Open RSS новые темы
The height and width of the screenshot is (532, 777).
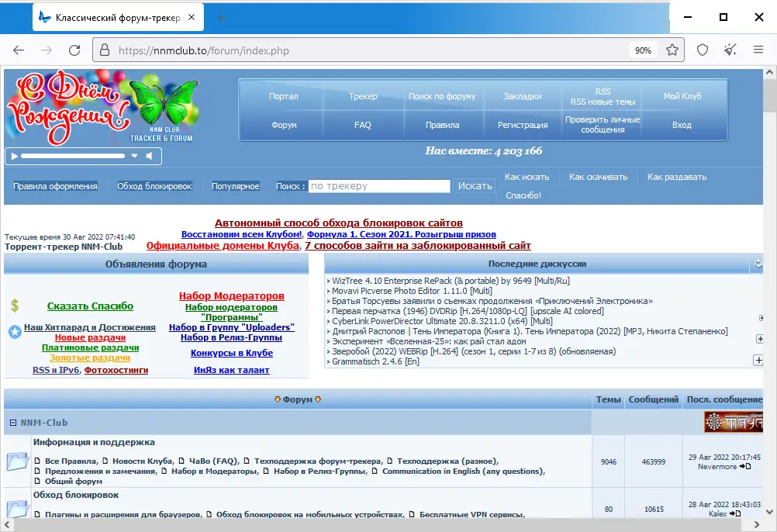pyautogui.click(x=603, y=102)
